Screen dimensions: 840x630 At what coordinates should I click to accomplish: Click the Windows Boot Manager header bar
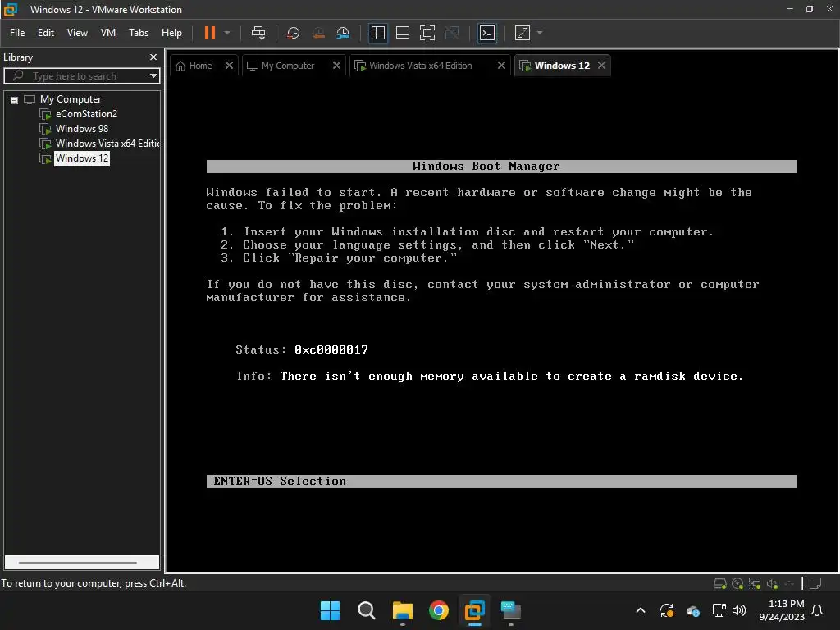501,166
